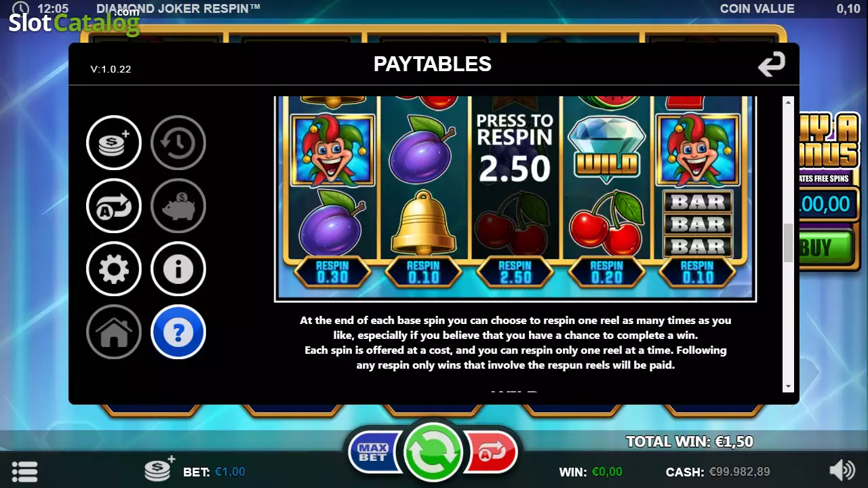The image size is (868, 488).
Task: Click the paytable scrollbar up arrow
Action: [788, 102]
